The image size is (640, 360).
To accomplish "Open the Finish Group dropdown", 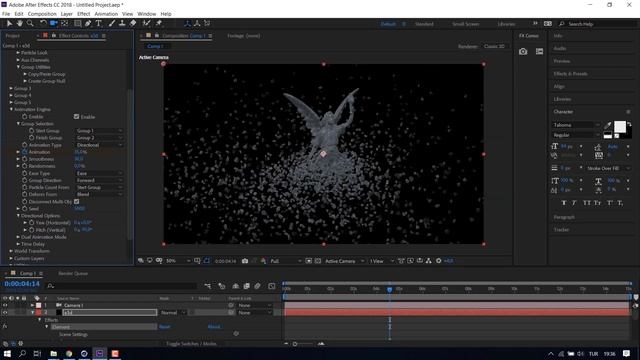I will [99, 138].
